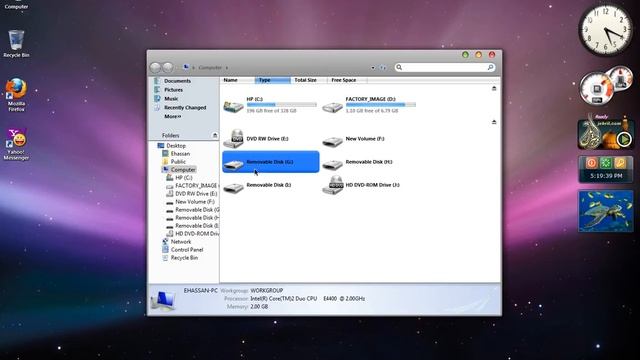Select Removable Disk (I:) in file list
Viewport: 640px width, 360px height.
[258, 186]
